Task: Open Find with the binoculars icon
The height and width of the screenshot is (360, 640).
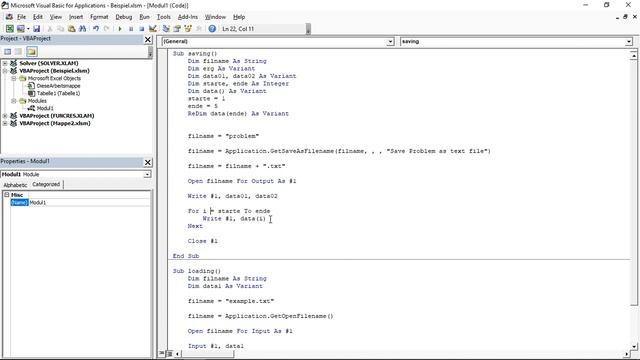Action: pos(82,29)
